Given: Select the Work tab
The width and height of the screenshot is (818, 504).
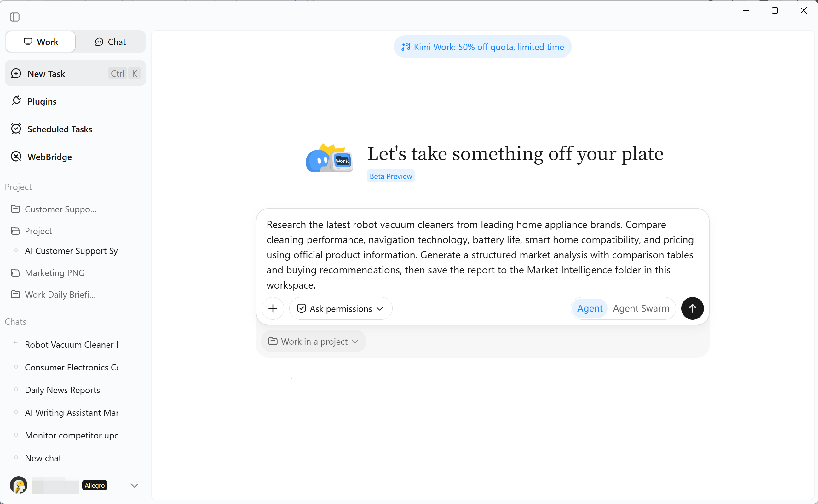Looking at the screenshot, I should [x=41, y=42].
